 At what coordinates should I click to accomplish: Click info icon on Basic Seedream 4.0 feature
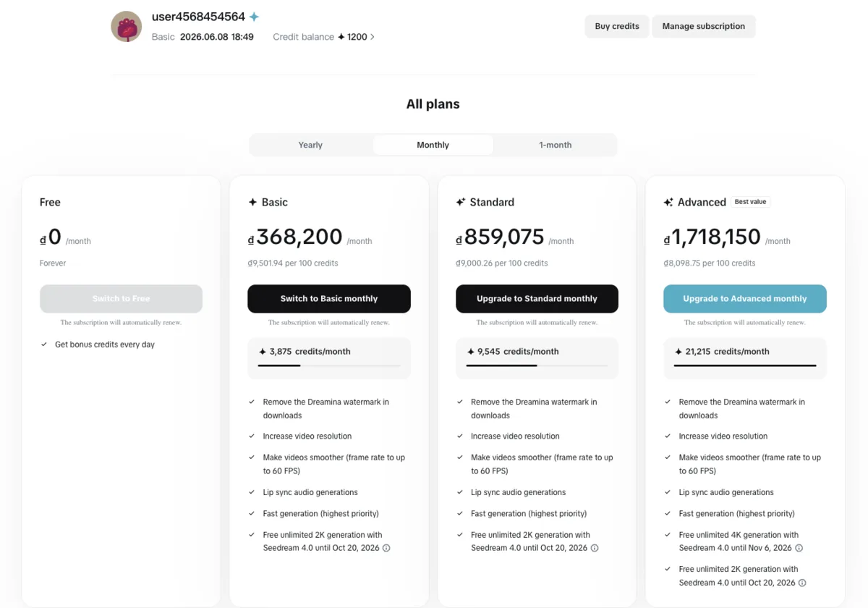click(x=386, y=548)
